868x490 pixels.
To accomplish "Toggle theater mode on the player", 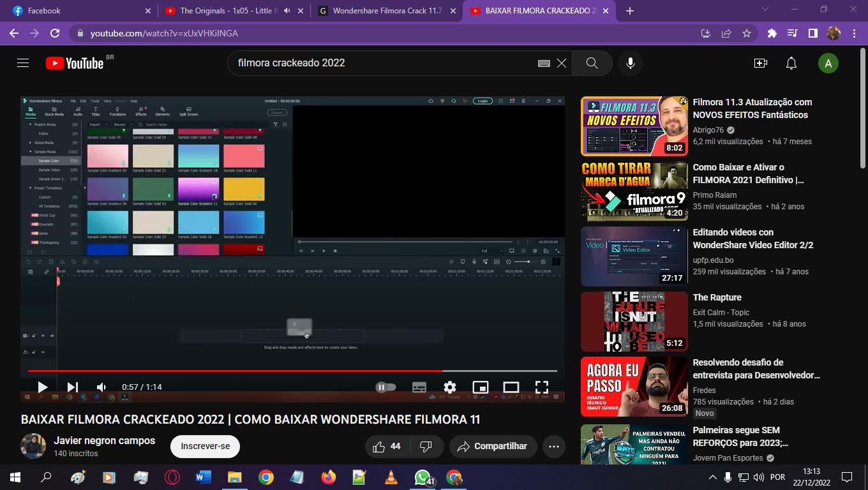I will (511, 387).
